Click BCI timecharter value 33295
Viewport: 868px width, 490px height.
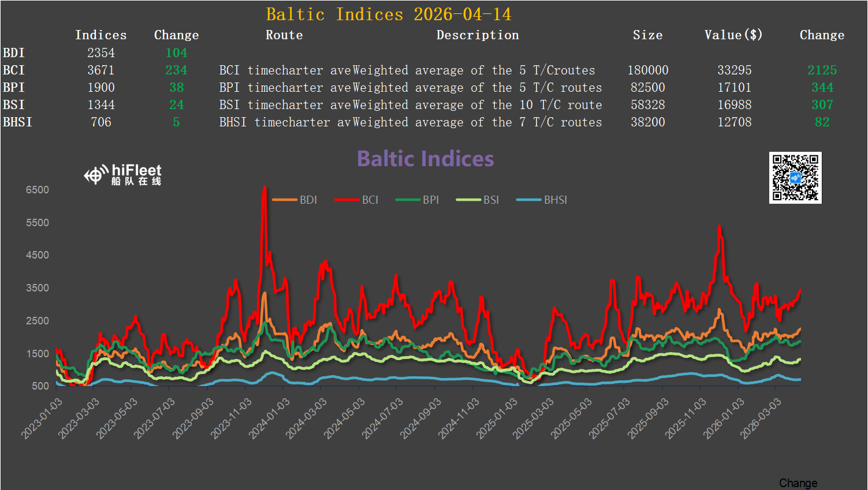pyautogui.click(x=734, y=70)
